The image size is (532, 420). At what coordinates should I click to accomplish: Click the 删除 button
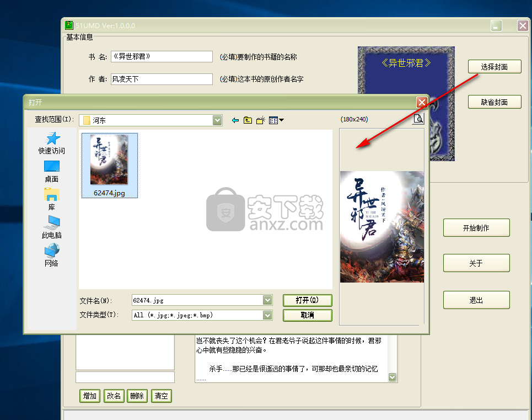(137, 396)
